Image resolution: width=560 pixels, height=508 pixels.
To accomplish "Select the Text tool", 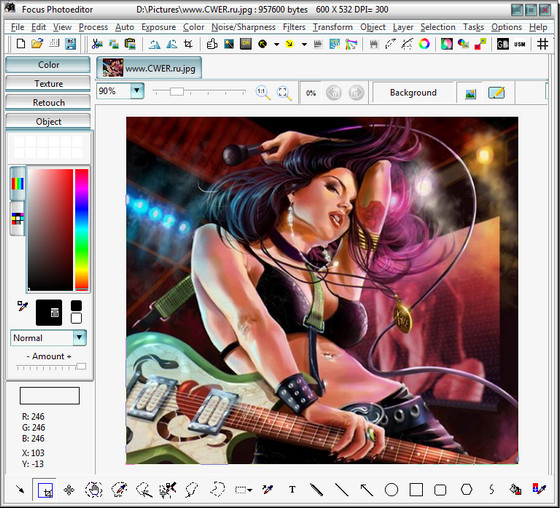I will pyautogui.click(x=292, y=489).
